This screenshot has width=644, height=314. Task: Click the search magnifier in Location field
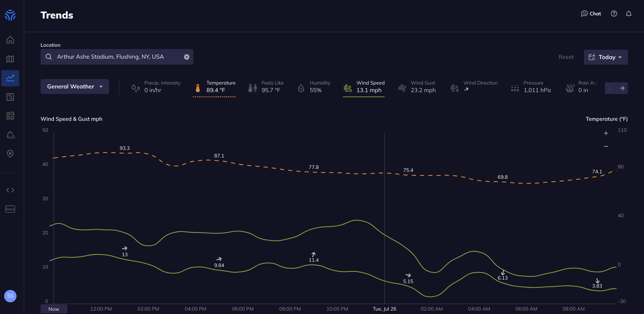pyautogui.click(x=49, y=57)
